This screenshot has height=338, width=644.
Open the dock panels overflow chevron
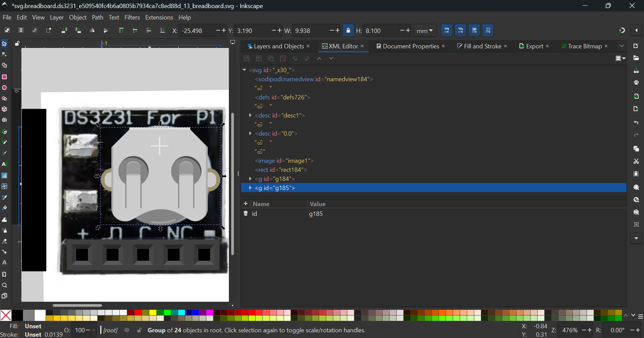622,46
